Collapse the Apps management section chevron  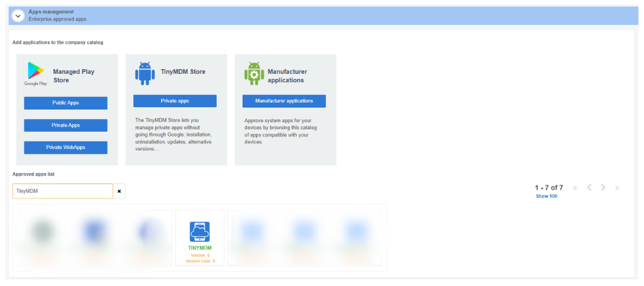(x=18, y=16)
